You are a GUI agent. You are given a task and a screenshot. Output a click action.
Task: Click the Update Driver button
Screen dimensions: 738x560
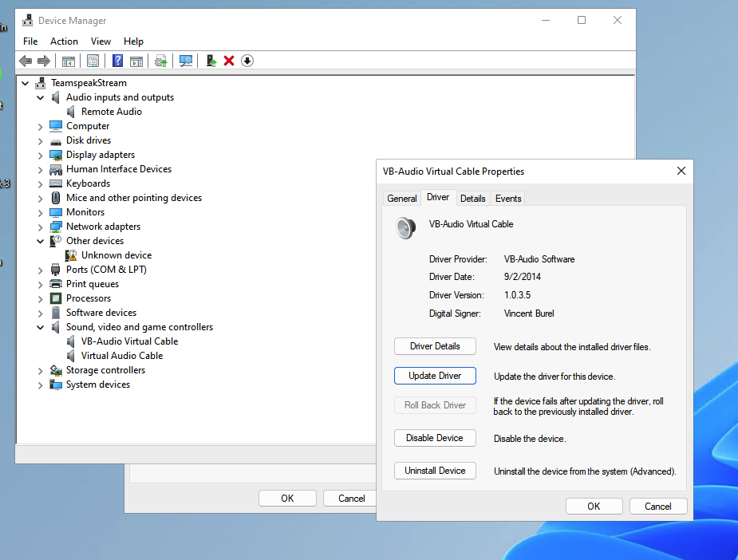pos(435,376)
